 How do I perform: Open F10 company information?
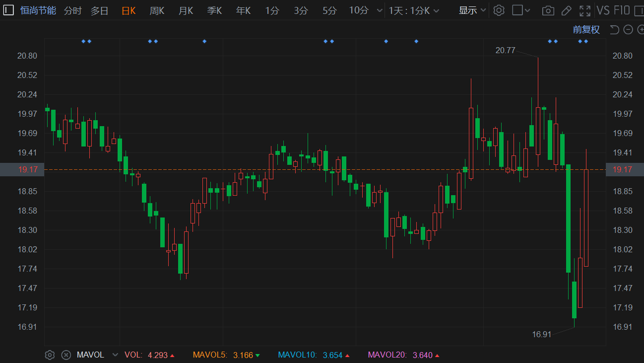[x=622, y=10]
